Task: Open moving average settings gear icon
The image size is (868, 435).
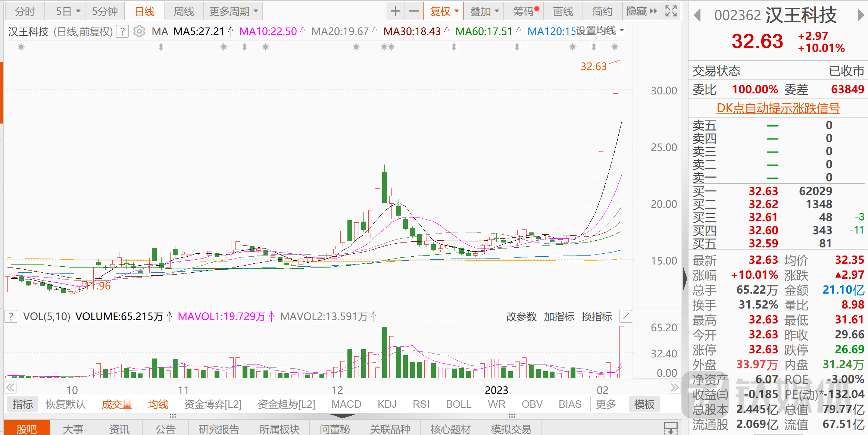Action: (x=139, y=31)
